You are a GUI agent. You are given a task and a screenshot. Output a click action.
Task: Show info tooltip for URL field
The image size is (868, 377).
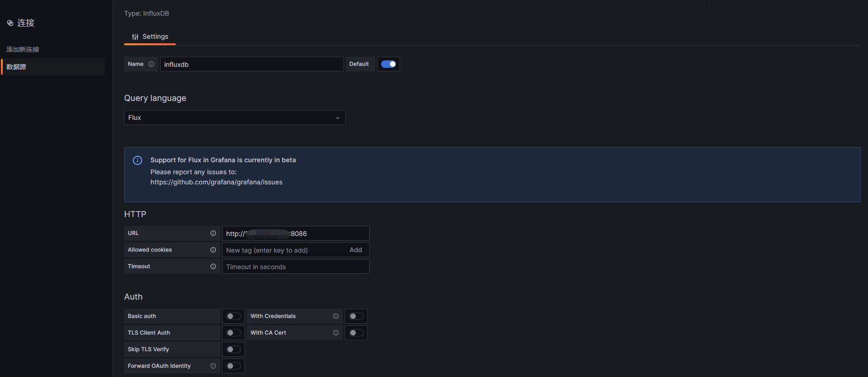(x=213, y=233)
